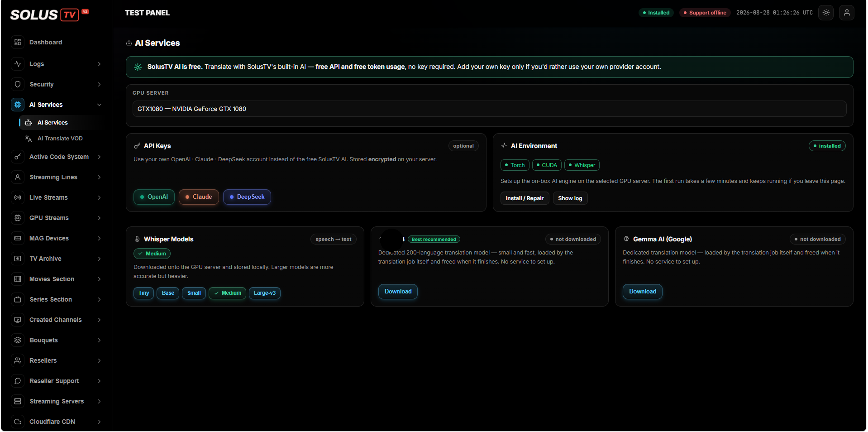The image size is (868, 432).
Task: Choose the DeepSeek API key provider
Action: [247, 197]
